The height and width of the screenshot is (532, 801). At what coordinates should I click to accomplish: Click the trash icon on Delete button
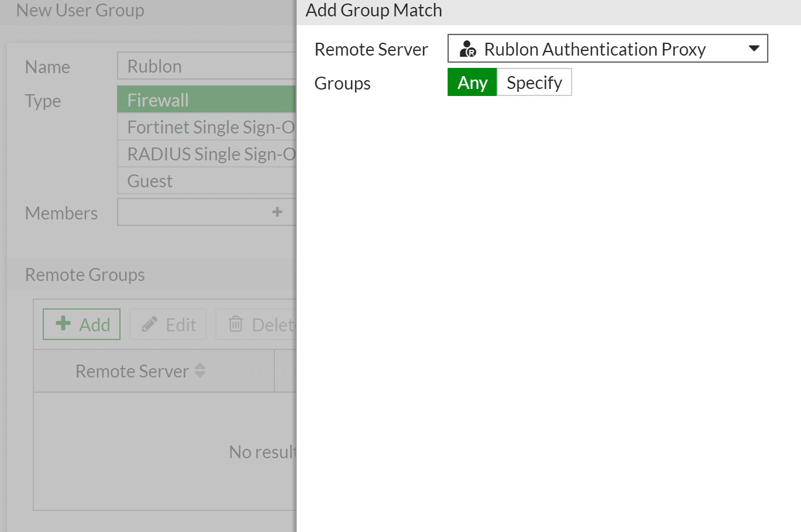[236, 324]
